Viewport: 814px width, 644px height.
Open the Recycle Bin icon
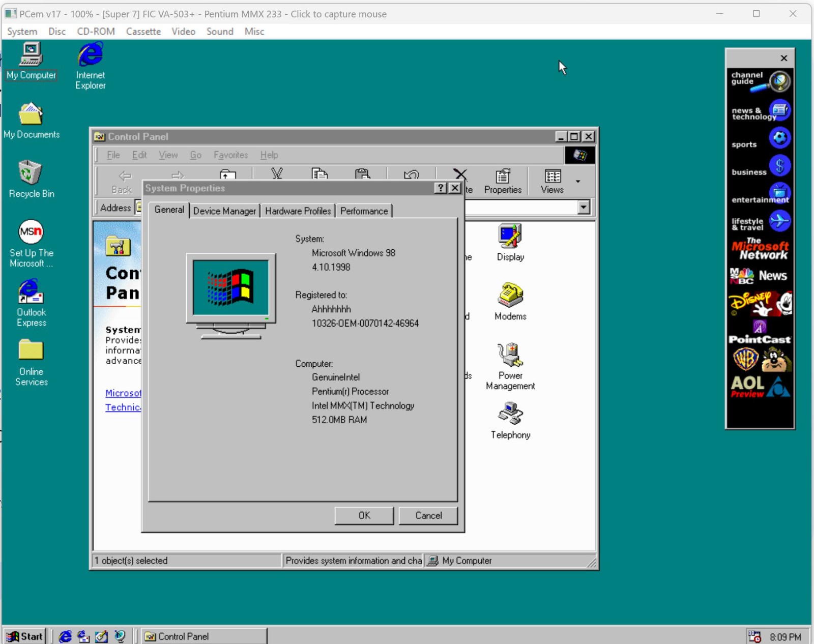[31, 179]
